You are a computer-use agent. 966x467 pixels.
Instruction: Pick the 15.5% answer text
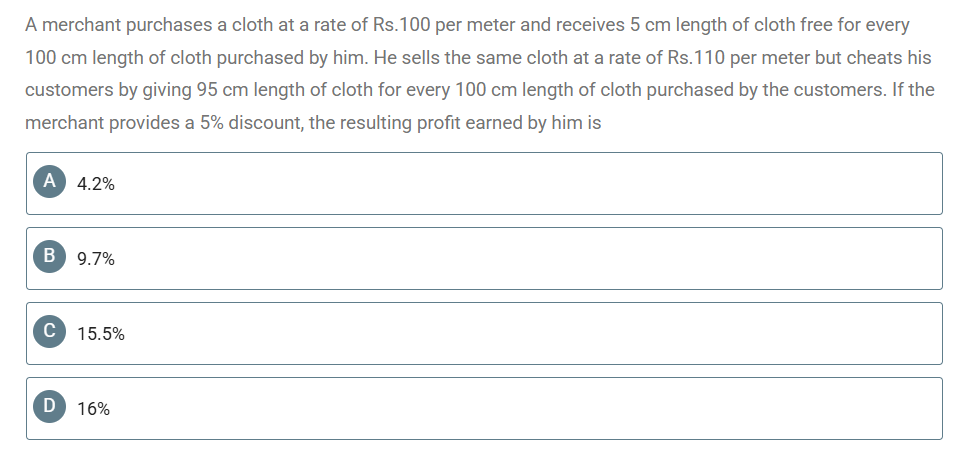[100, 334]
